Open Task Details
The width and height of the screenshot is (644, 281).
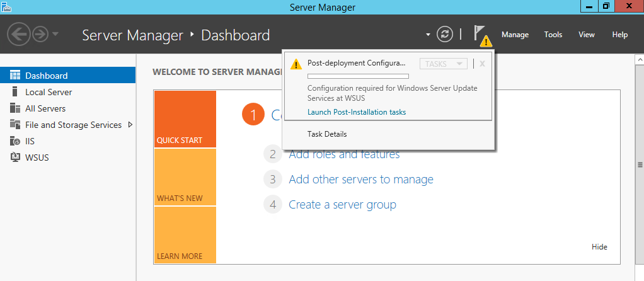[x=327, y=134]
